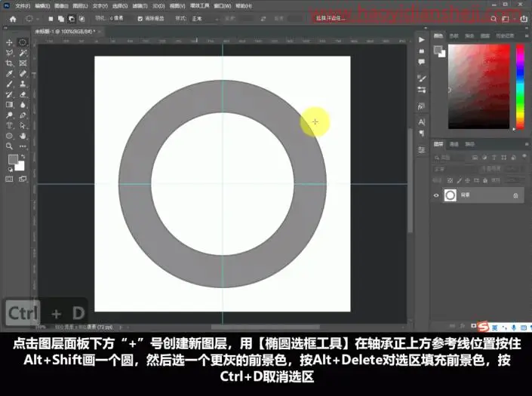
Task: Select the Eyedropper tool
Action: coord(9,74)
